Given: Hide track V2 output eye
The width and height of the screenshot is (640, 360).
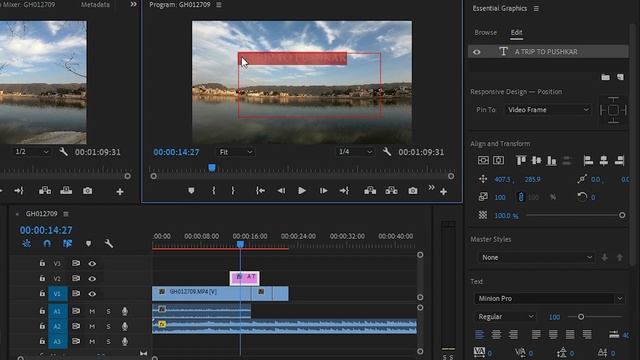Looking at the screenshot, I should pyautogui.click(x=92, y=279).
